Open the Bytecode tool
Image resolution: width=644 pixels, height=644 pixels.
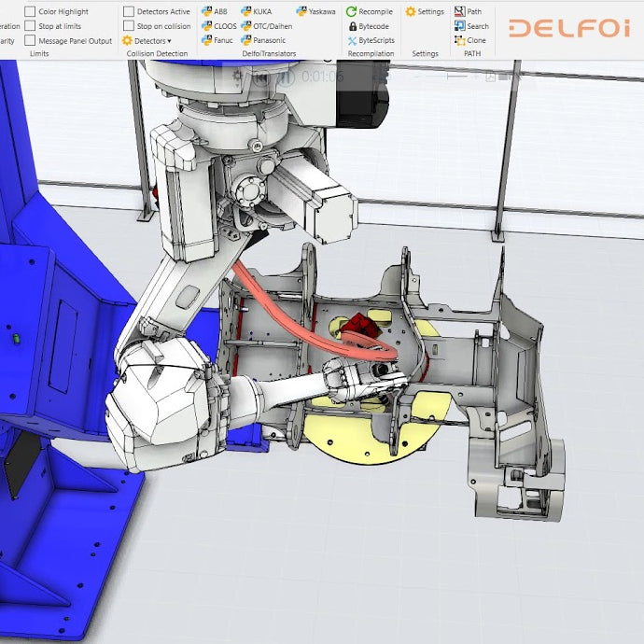click(x=368, y=26)
